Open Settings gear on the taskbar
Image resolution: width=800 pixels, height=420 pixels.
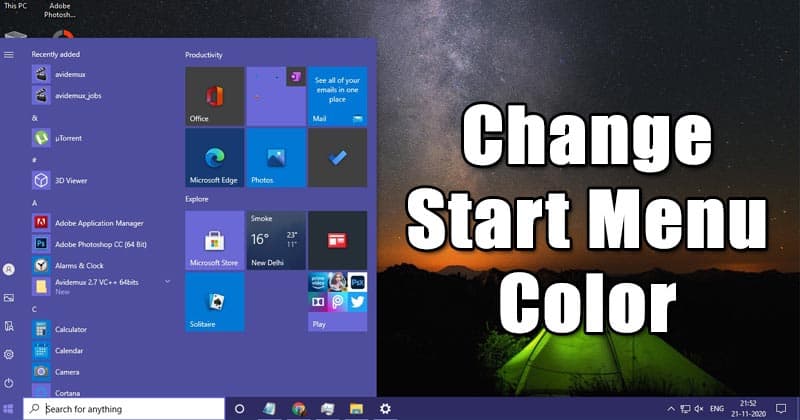coord(385,409)
